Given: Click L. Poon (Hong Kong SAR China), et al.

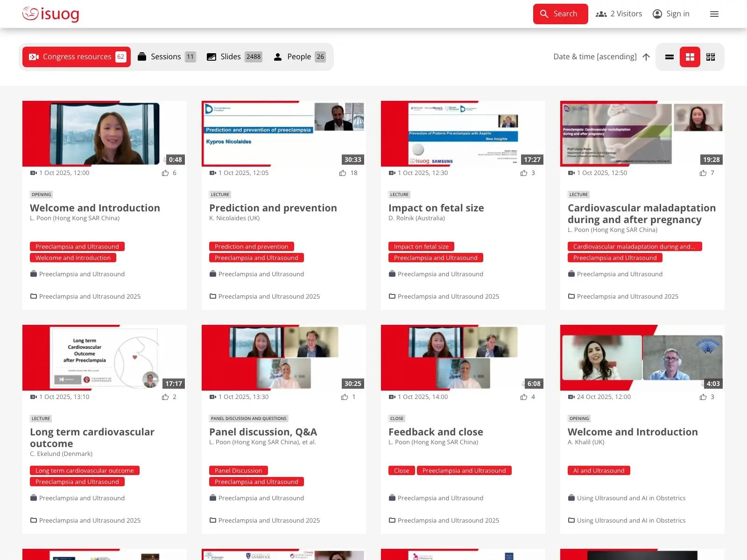Looking at the screenshot, I should (x=262, y=442).
